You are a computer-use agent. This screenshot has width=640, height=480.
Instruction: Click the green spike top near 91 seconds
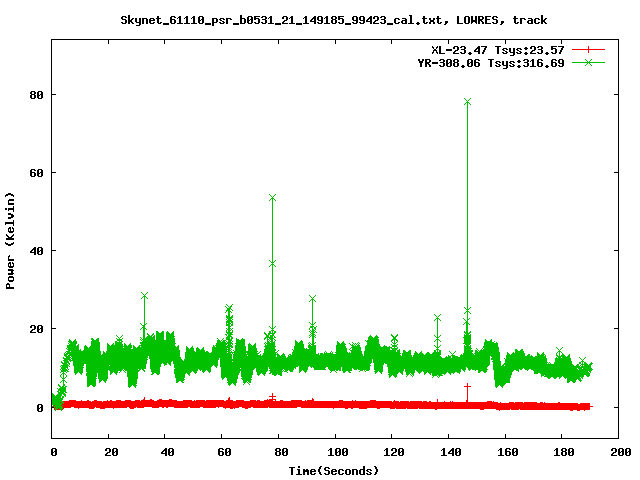[x=312, y=299]
